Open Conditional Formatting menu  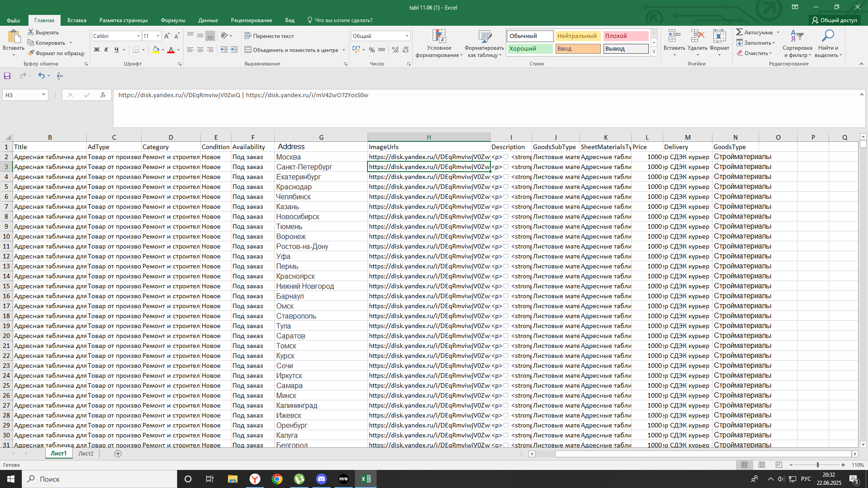tap(439, 44)
